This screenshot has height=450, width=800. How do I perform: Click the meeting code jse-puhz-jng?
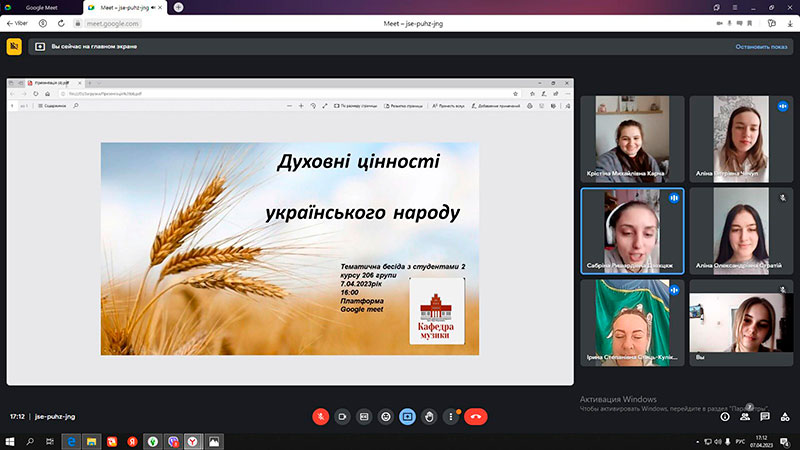(x=55, y=417)
